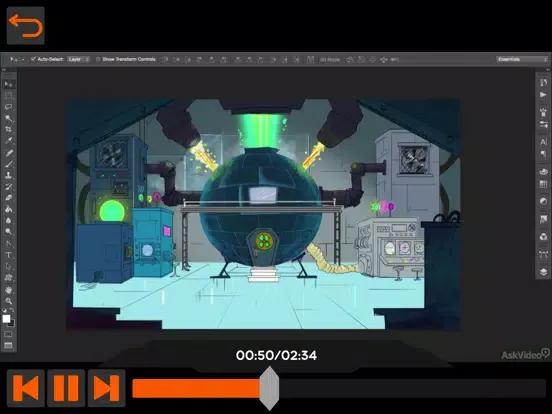Click the white foreground color swatch
The height and width of the screenshot is (414, 552).
click(x=6, y=319)
